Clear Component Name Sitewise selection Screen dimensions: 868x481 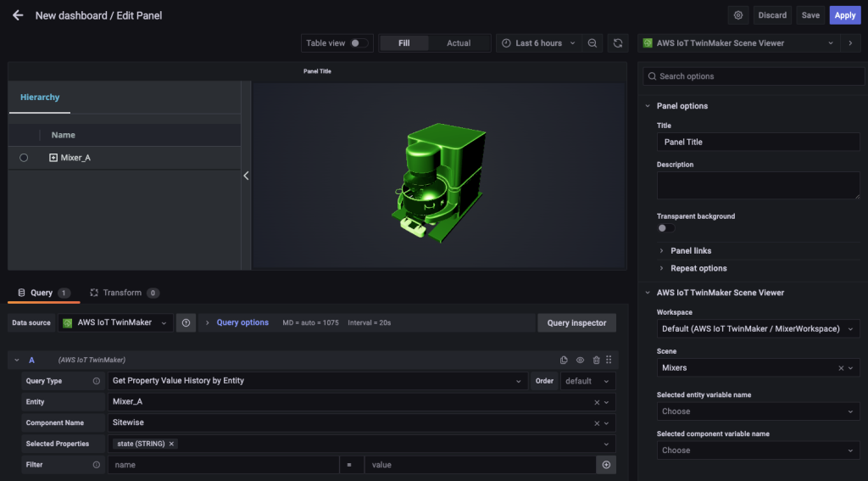pos(597,423)
